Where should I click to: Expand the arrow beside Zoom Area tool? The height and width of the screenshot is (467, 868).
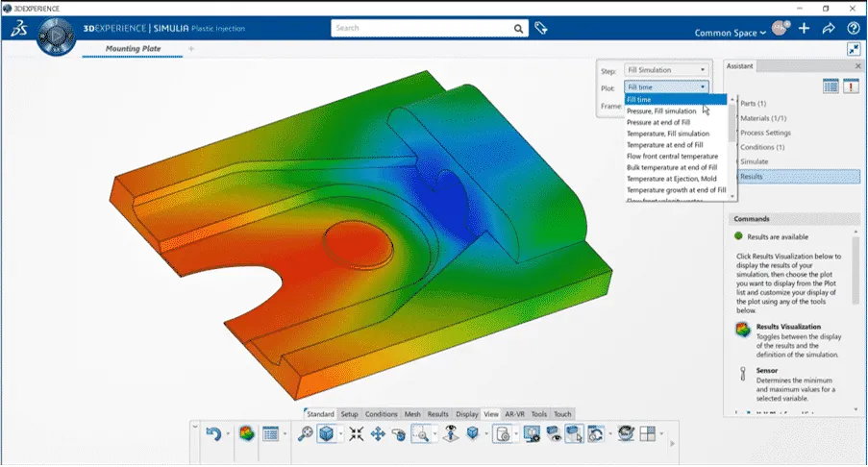coord(435,433)
